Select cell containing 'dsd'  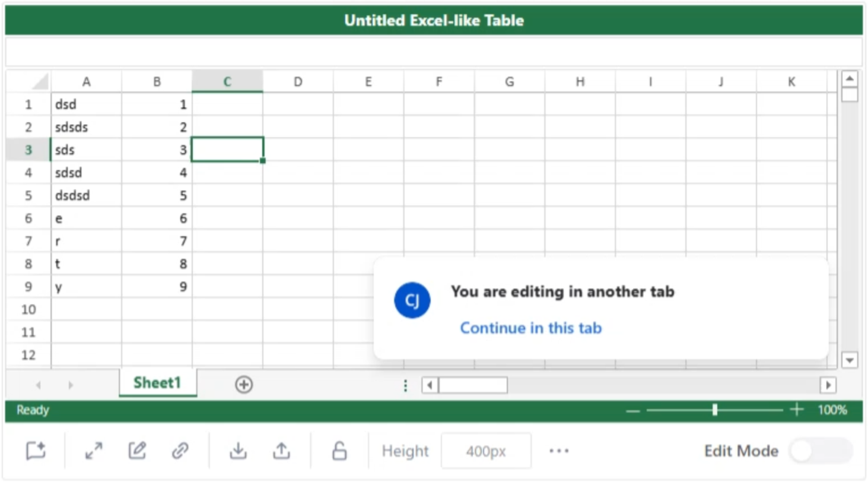pos(87,104)
